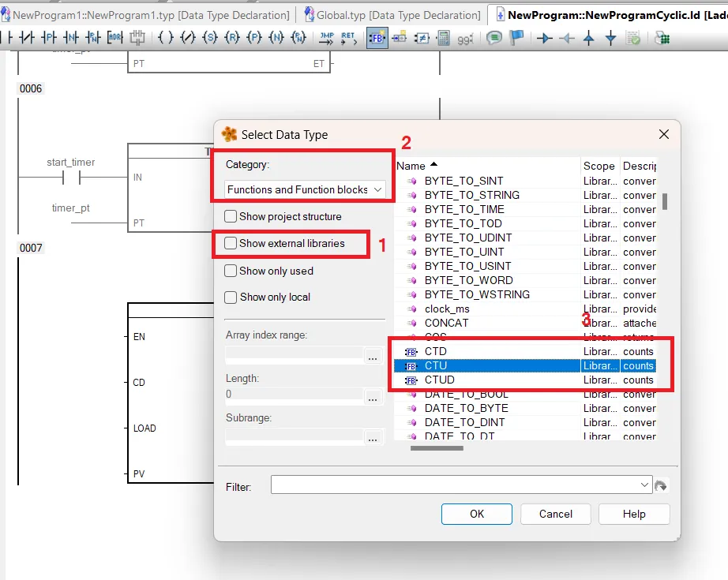Expand the Filter combo box arrow
The width and height of the screenshot is (728, 580).
(x=644, y=485)
